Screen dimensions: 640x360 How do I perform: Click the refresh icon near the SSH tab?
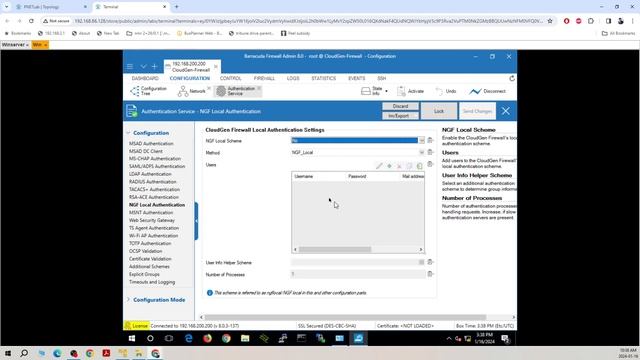coord(512,78)
